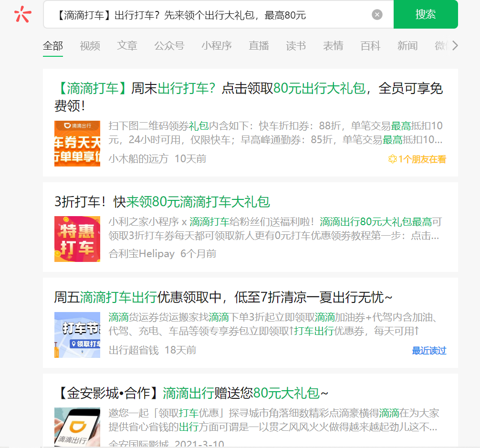Click the snippet starting 滴滴货运券货运搬家
Image resolution: width=480 pixels, height=448 pixels.
(273, 324)
